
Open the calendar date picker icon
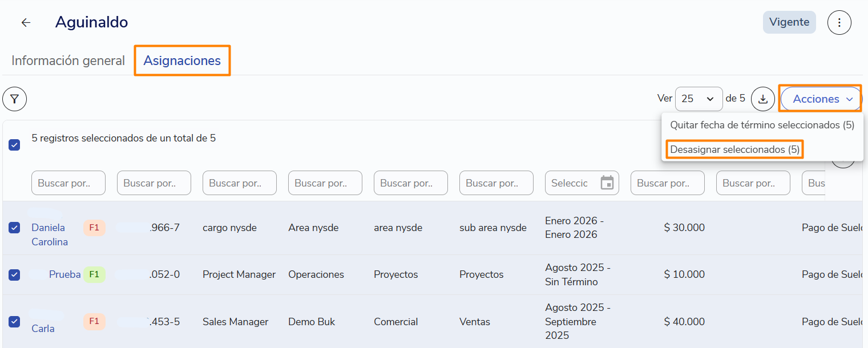pyautogui.click(x=607, y=183)
